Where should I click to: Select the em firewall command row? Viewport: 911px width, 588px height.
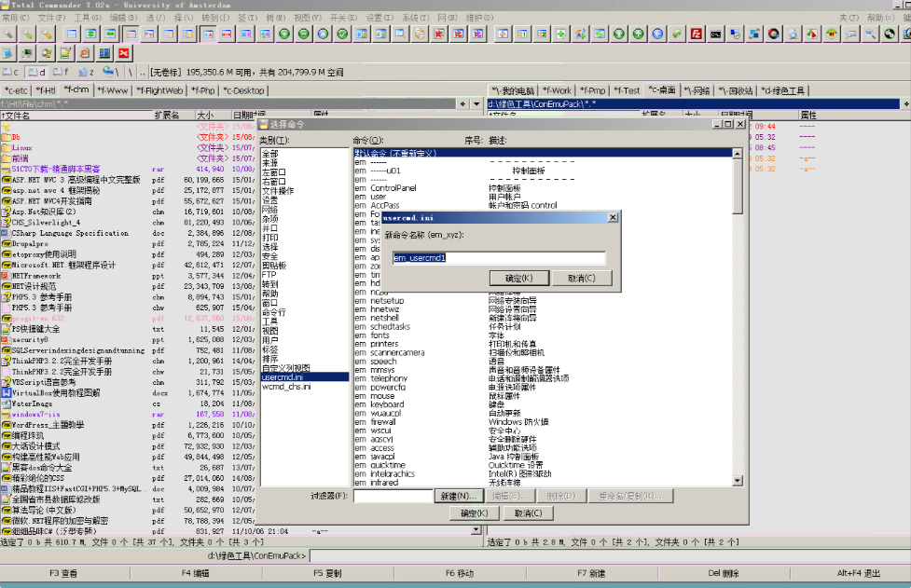pos(542,422)
